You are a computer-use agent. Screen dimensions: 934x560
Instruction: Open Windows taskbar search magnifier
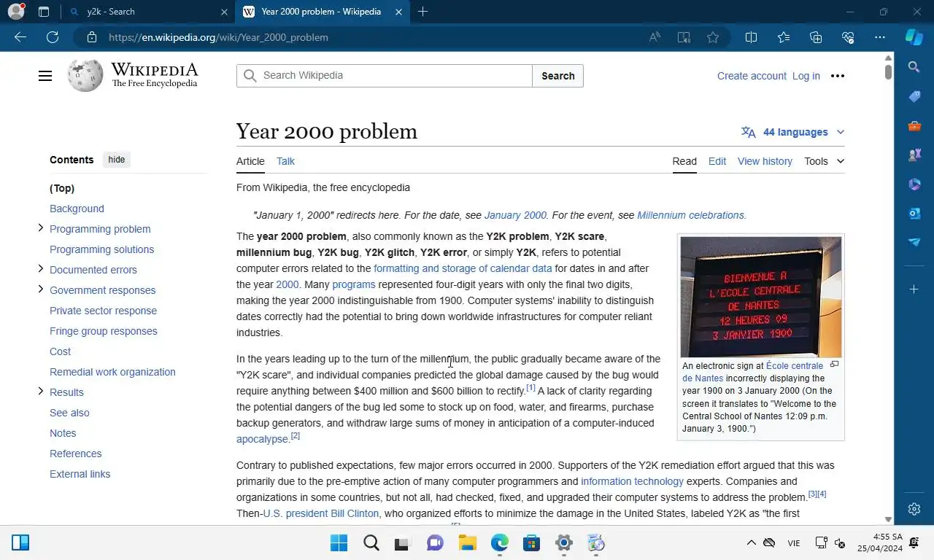point(371,543)
